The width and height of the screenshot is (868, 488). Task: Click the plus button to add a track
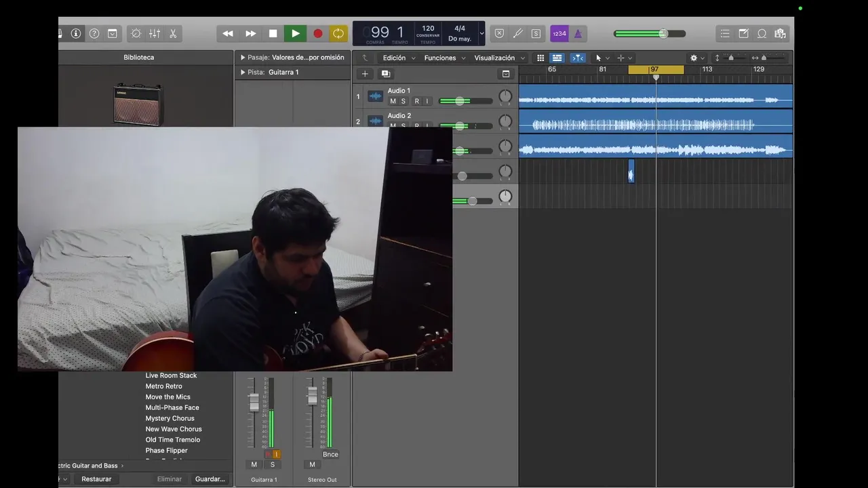point(365,73)
